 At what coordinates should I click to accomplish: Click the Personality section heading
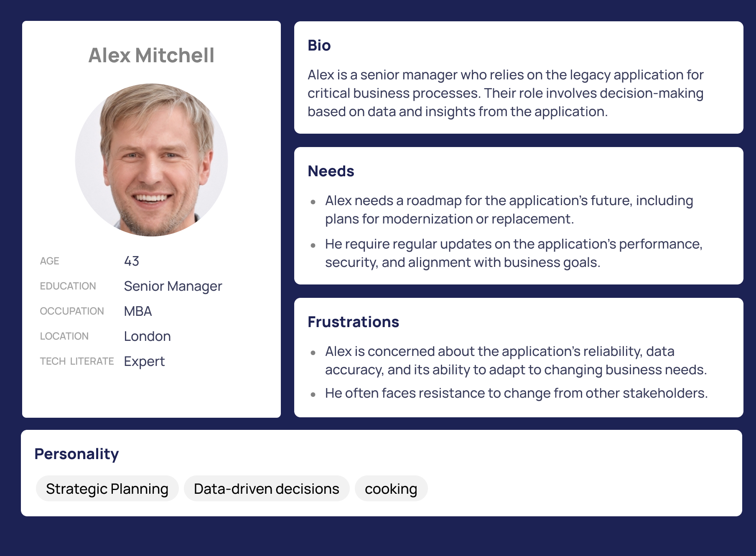pyautogui.click(x=76, y=454)
